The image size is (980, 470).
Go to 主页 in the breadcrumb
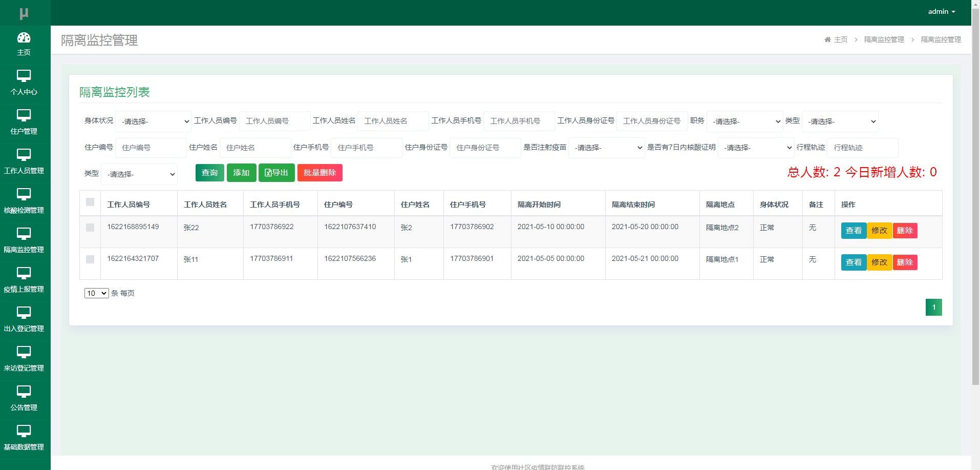841,39
